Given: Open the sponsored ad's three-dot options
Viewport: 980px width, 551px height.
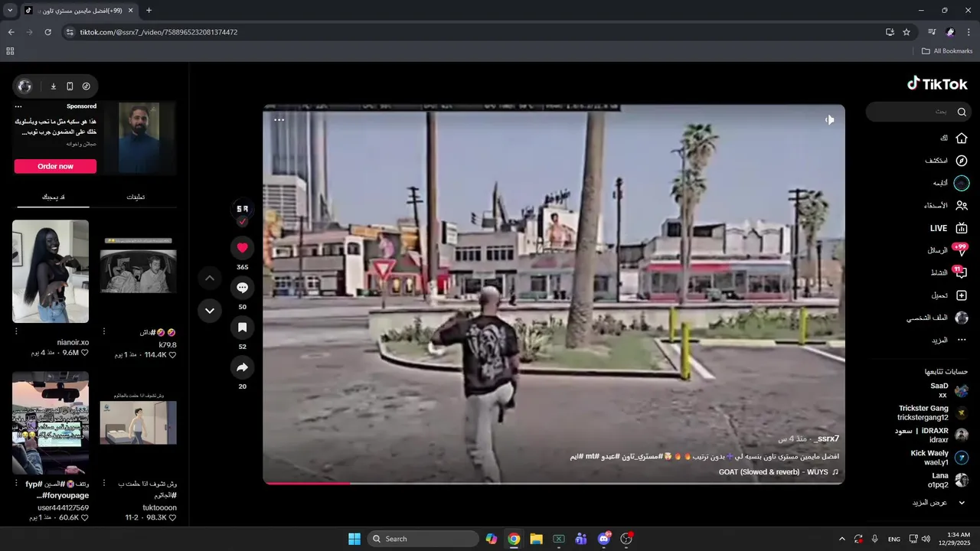Looking at the screenshot, I should (18, 106).
